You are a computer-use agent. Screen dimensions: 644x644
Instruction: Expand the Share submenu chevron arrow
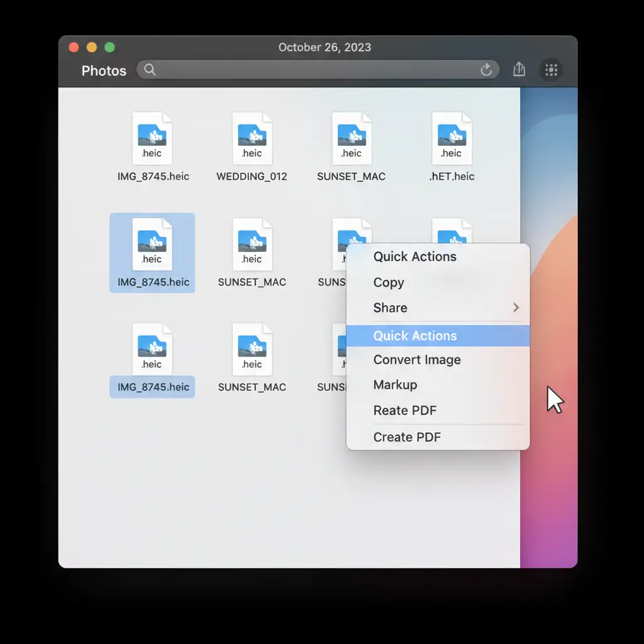pyautogui.click(x=516, y=308)
